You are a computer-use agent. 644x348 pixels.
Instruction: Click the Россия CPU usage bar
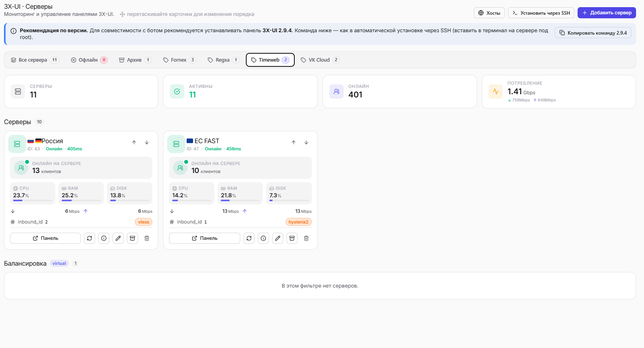click(33, 200)
